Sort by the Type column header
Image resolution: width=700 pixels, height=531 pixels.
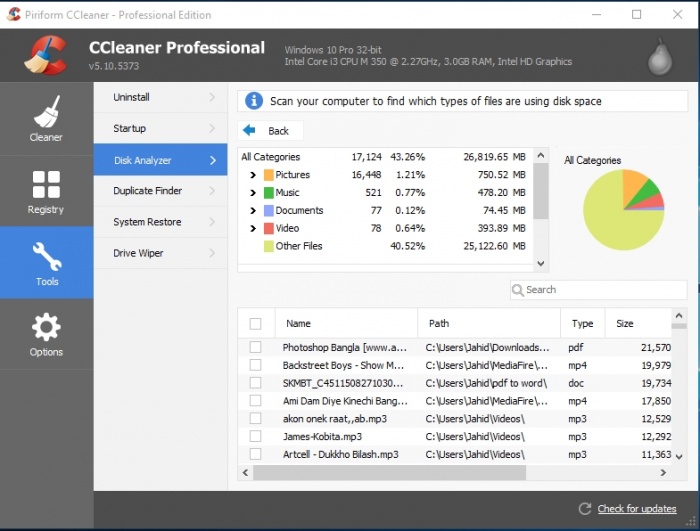point(583,323)
